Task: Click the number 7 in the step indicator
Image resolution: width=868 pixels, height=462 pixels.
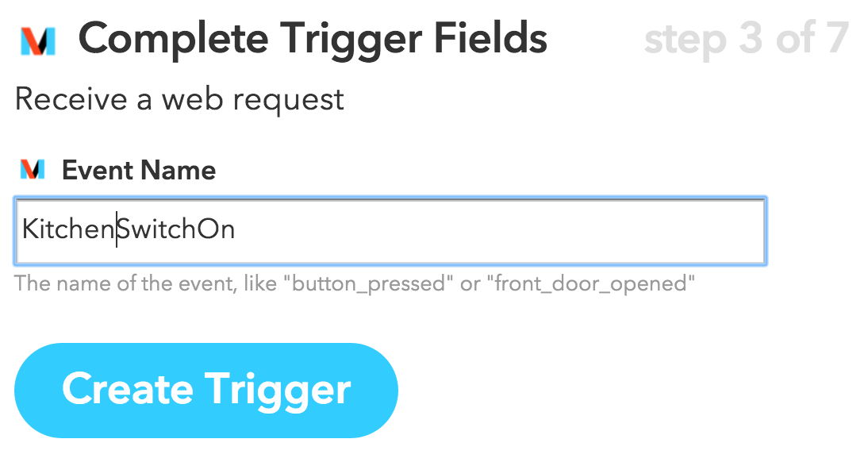Action: [833, 40]
